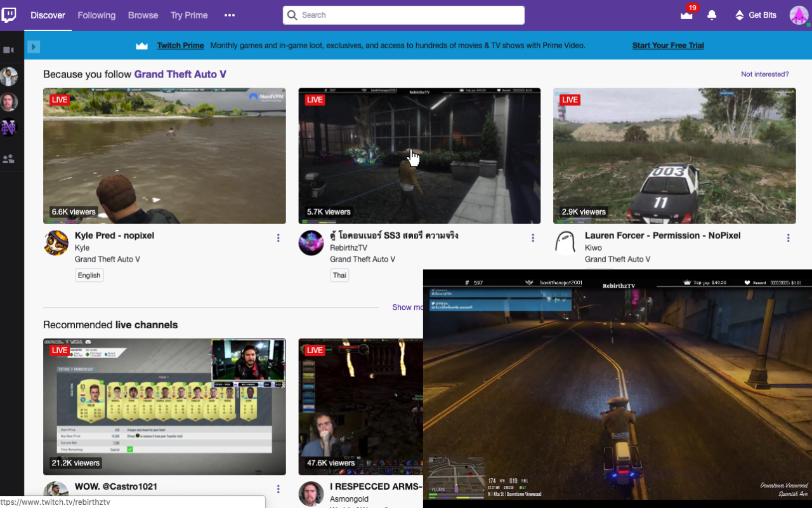Click the RebirthzTV channel name
Viewport: 812px width, 508px height.
tap(348, 248)
